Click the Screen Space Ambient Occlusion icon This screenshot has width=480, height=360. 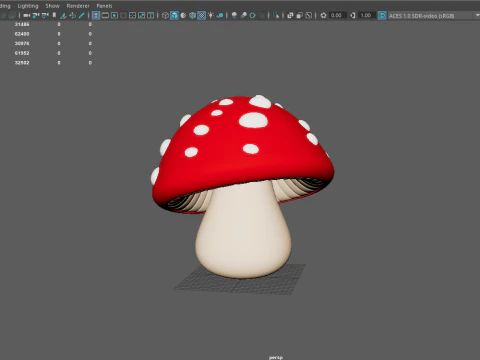(x=234, y=15)
